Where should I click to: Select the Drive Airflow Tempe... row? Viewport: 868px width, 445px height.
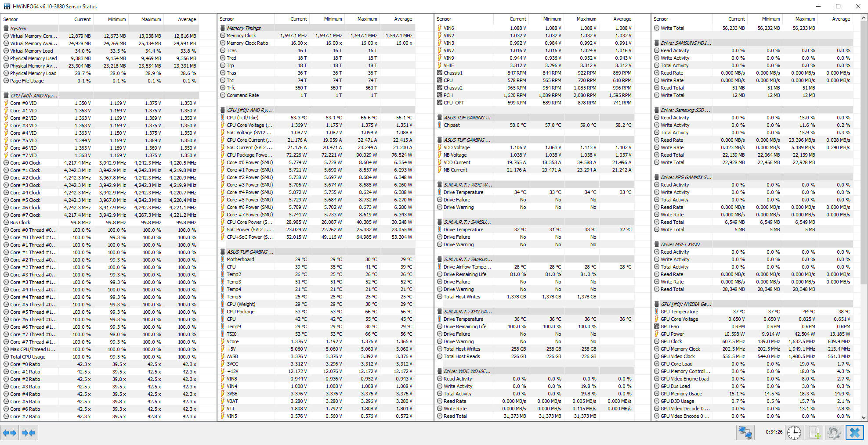pyautogui.click(x=534, y=267)
